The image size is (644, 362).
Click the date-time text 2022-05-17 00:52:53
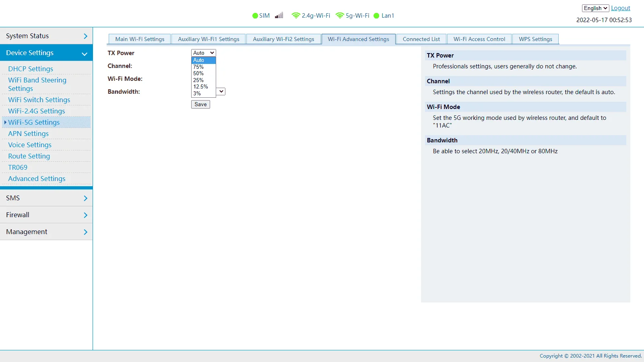tap(604, 20)
